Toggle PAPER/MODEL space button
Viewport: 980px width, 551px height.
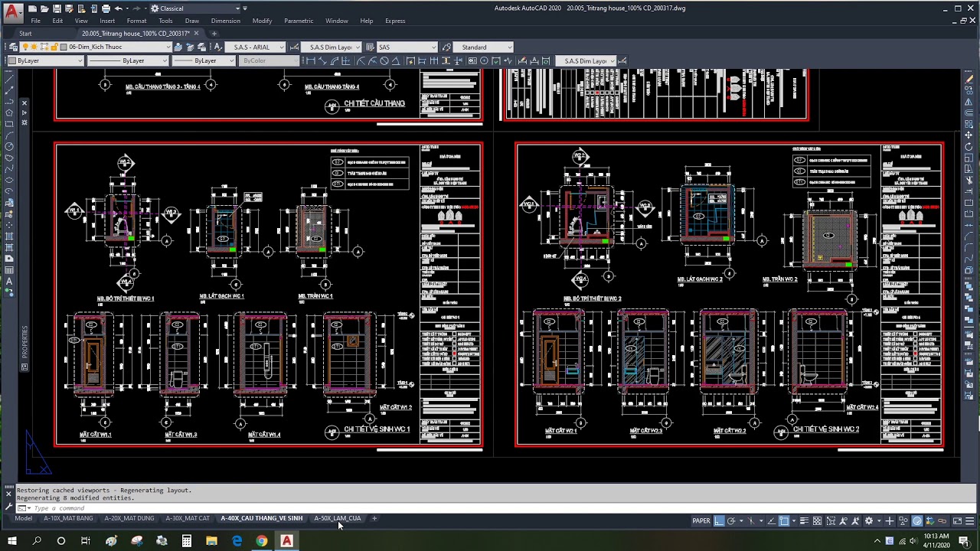[x=701, y=521]
